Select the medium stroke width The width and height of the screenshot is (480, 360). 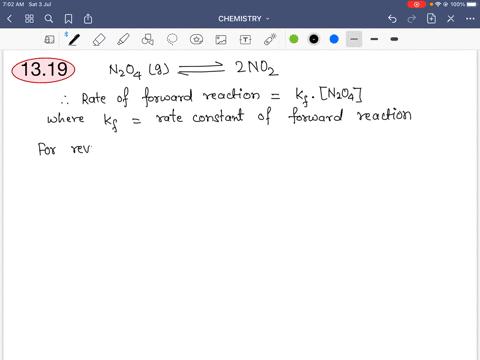(x=374, y=39)
